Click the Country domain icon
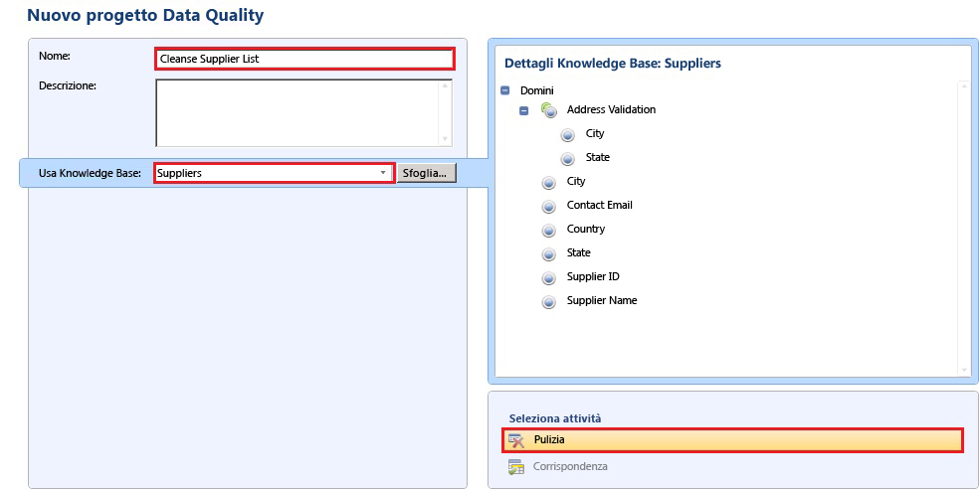Viewport: 980px width, 490px height. point(548,230)
